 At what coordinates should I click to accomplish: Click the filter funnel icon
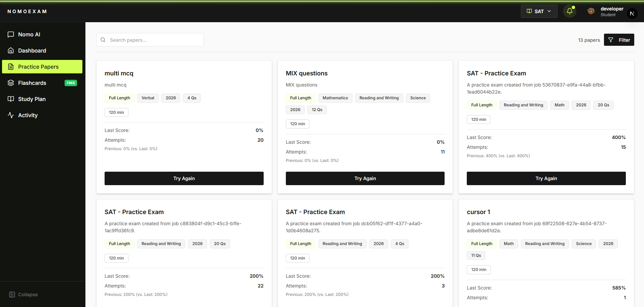611,40
